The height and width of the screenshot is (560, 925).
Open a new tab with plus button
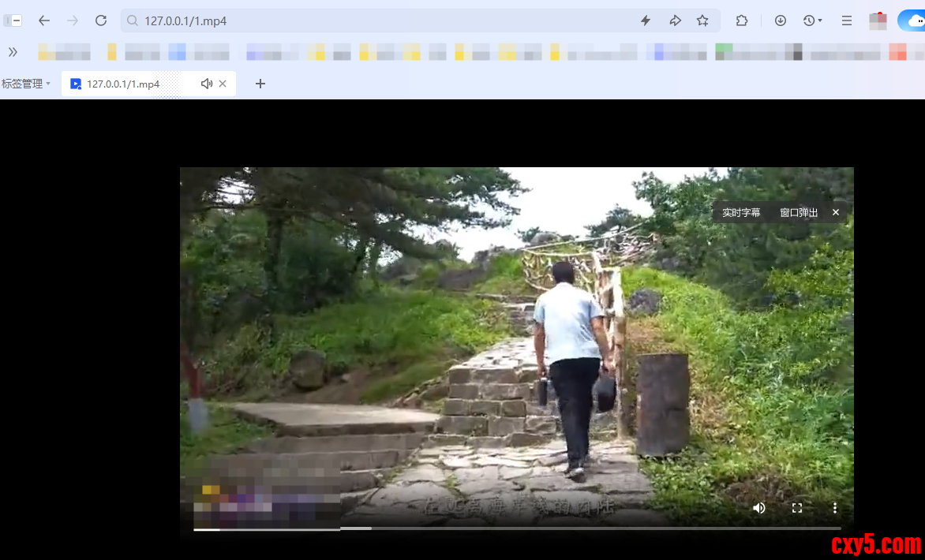260,84
